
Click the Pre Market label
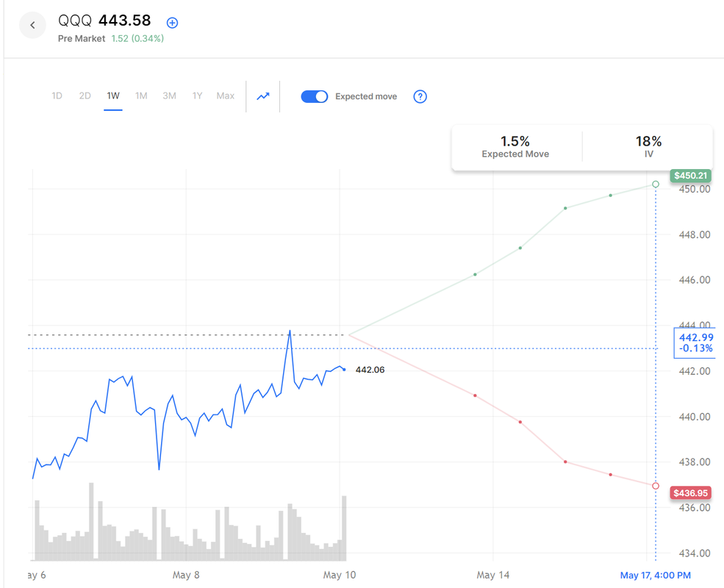[82, 39]
